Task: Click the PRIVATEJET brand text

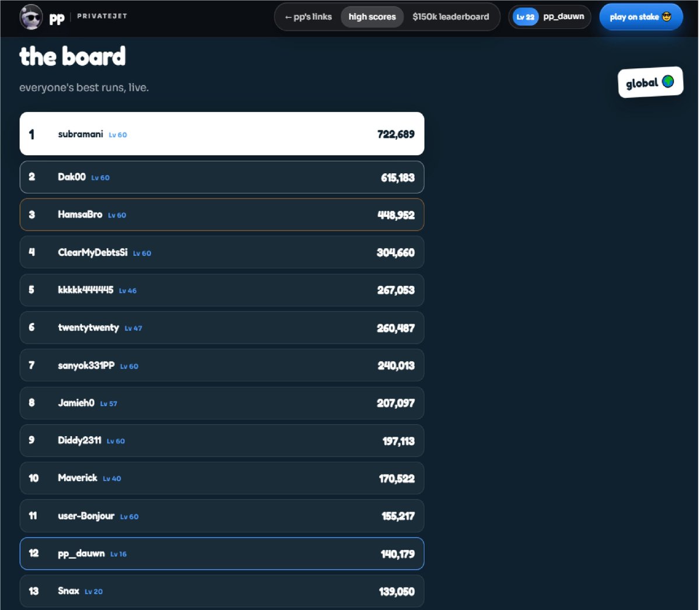Action: (x=102, y=16)
